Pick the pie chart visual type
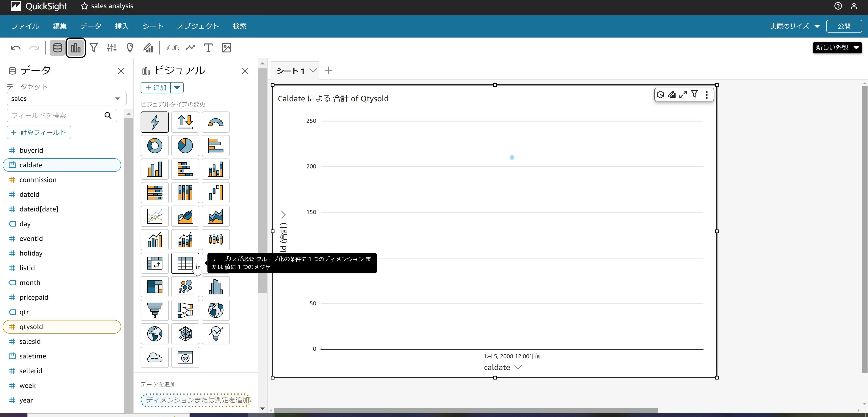 pos(185,146)
